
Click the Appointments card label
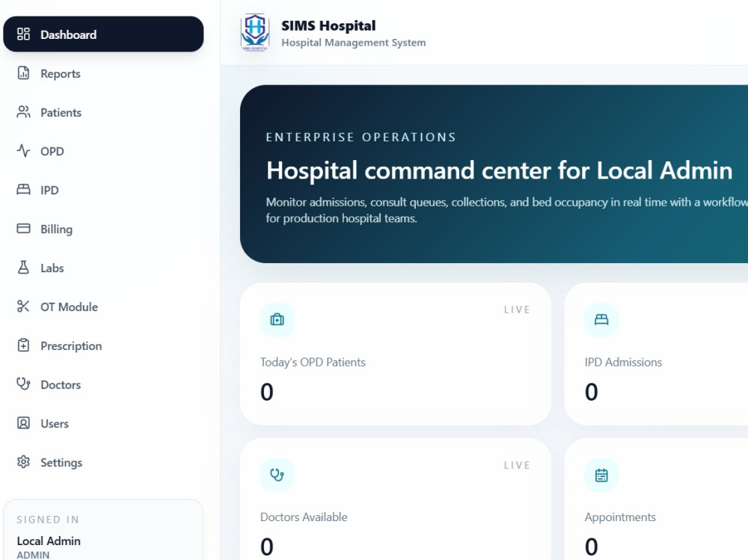[x=619, y=517]
